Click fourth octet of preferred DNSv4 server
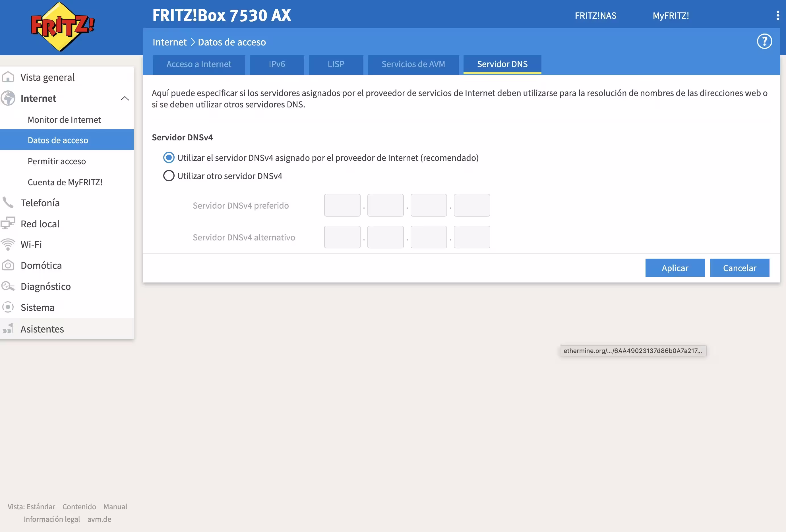 coord(472,205)
